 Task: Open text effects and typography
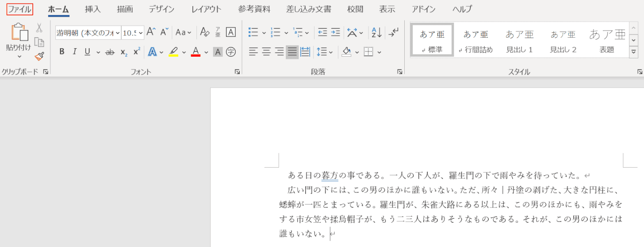(x=153, y=52)
